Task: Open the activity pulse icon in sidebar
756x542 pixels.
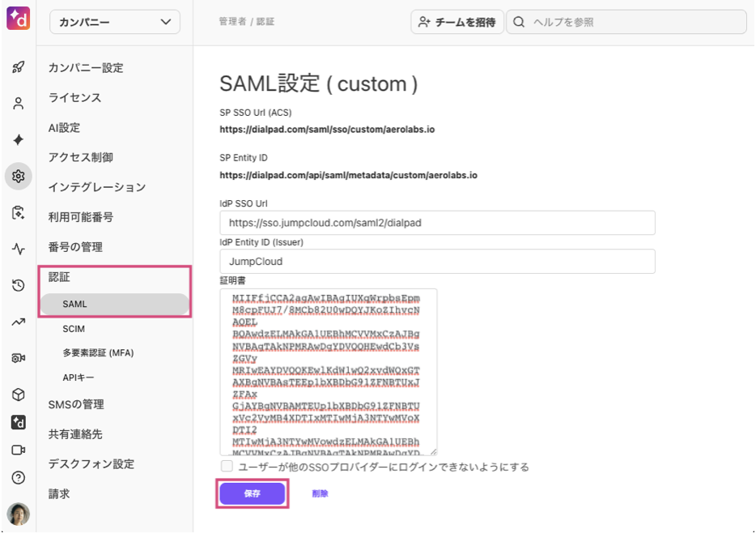Action: (18, 249)
